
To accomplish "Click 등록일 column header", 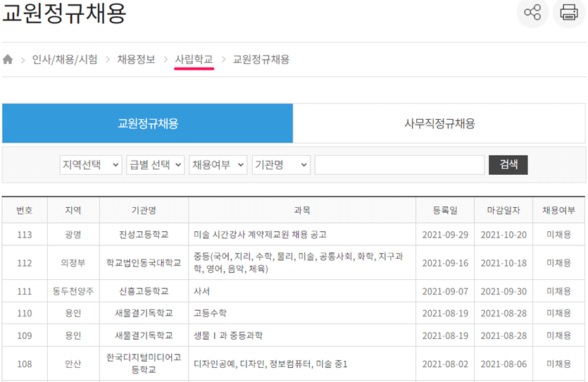I will pyautogui.click(x=445, y=210).
